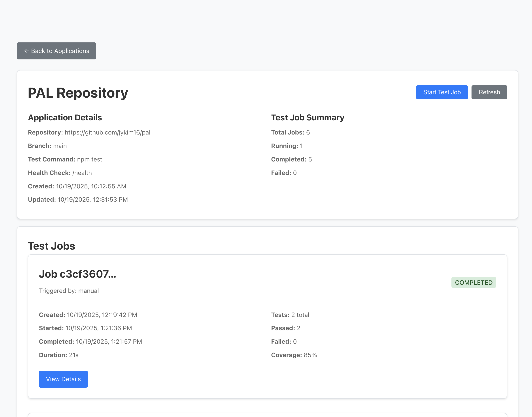
Task: Click the Application Details heading
Action: point(65,118)
